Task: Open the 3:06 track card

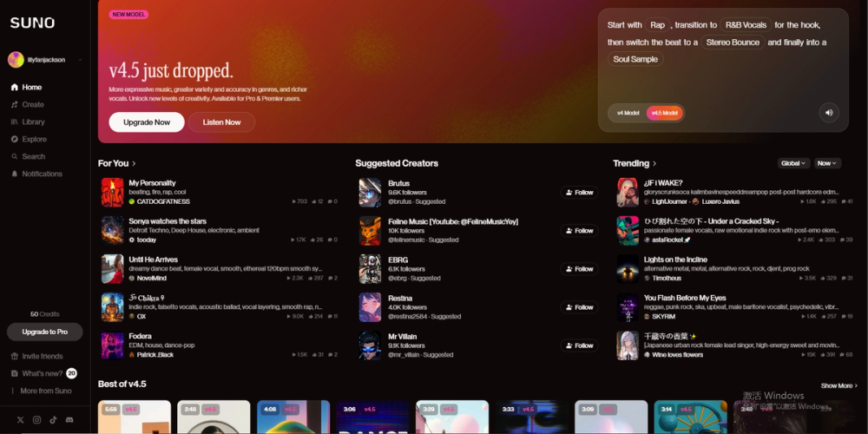Action: pos(372,417)
